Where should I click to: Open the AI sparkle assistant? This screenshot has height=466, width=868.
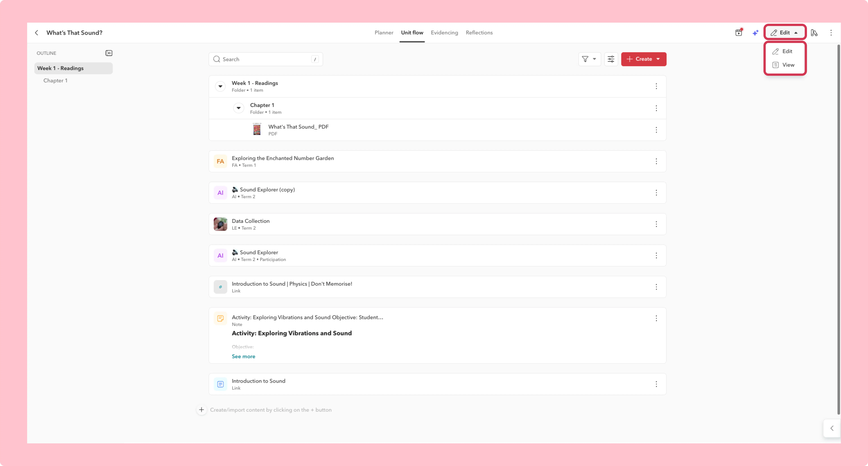(755, 33)
